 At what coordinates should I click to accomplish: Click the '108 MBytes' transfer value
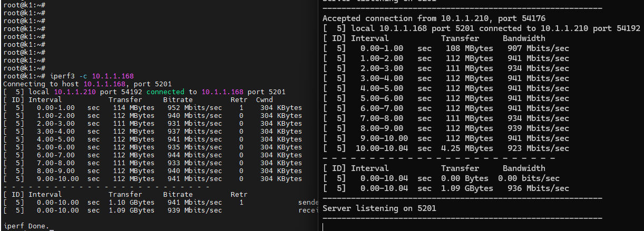click(x=470, y=48)
